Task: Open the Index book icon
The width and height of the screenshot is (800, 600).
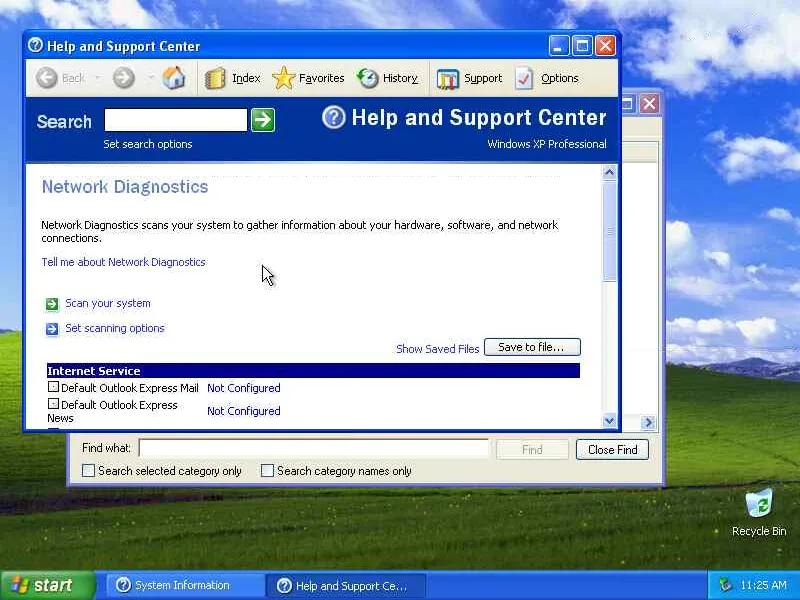Action: click(x=215, y=79)
